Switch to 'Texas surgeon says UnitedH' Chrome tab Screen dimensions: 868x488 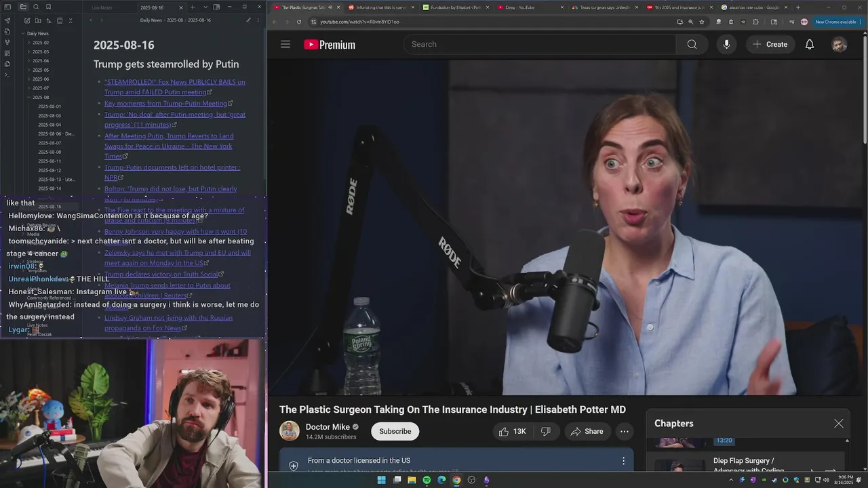[604, 7]
